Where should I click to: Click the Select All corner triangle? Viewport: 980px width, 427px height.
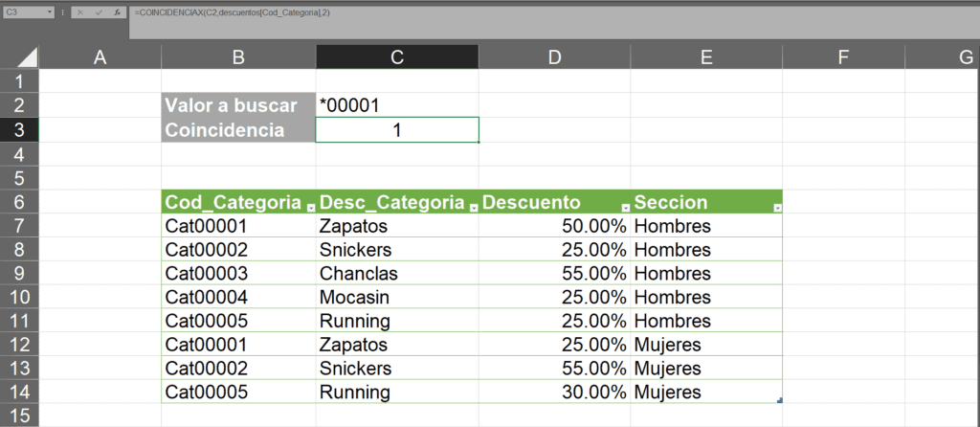pos(27,58)
